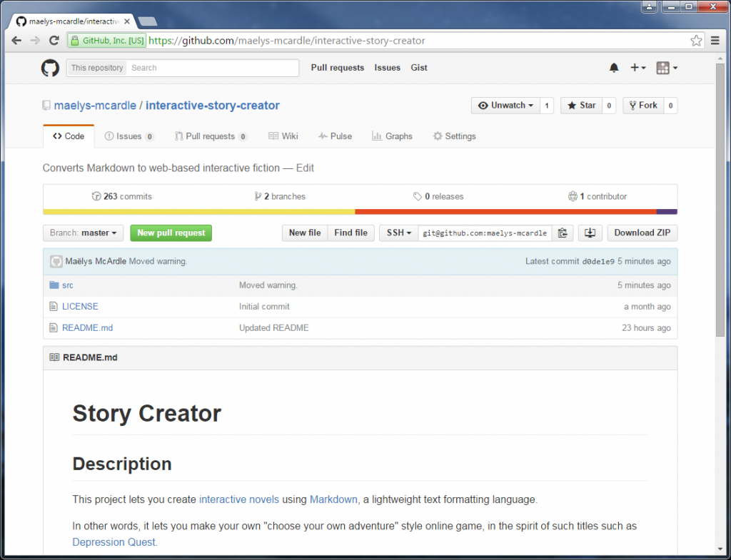Click the repository Search field
731x560 pixels.
pyautogui.click(x=213, y=68)
